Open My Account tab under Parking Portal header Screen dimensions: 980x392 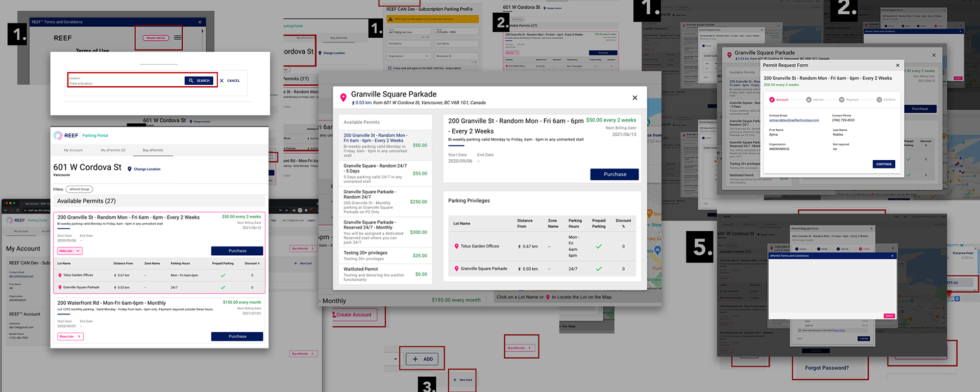pos(73,150)
